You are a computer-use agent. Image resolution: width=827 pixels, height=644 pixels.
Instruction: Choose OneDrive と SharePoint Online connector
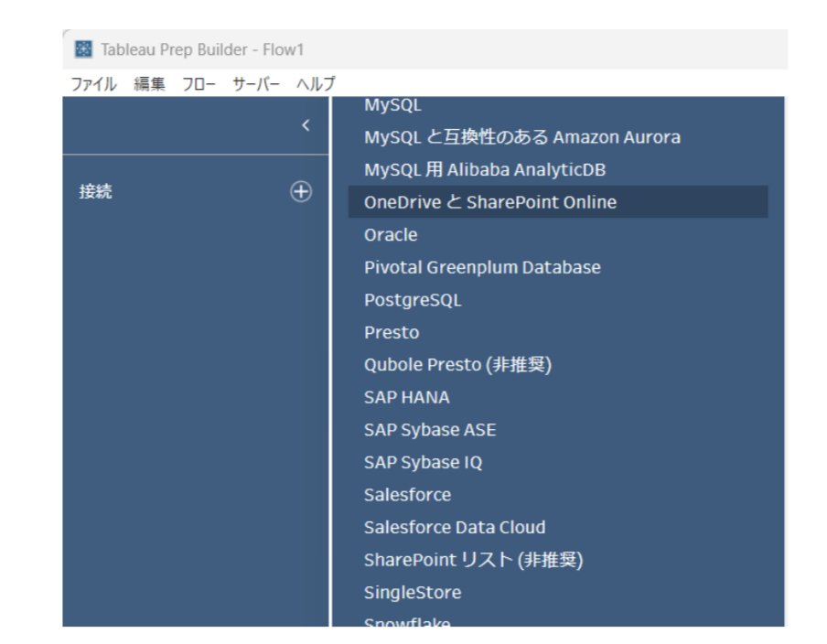point(558,202)
